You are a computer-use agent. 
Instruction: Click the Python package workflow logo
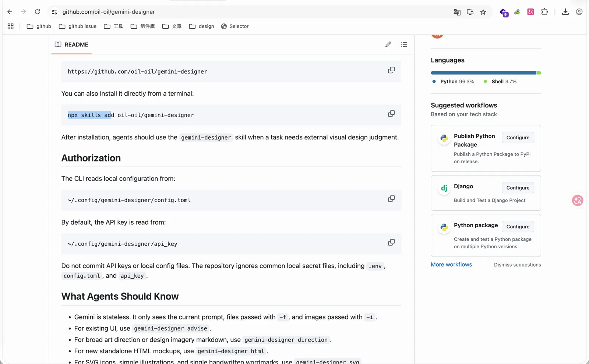click(x=444, y=227)
